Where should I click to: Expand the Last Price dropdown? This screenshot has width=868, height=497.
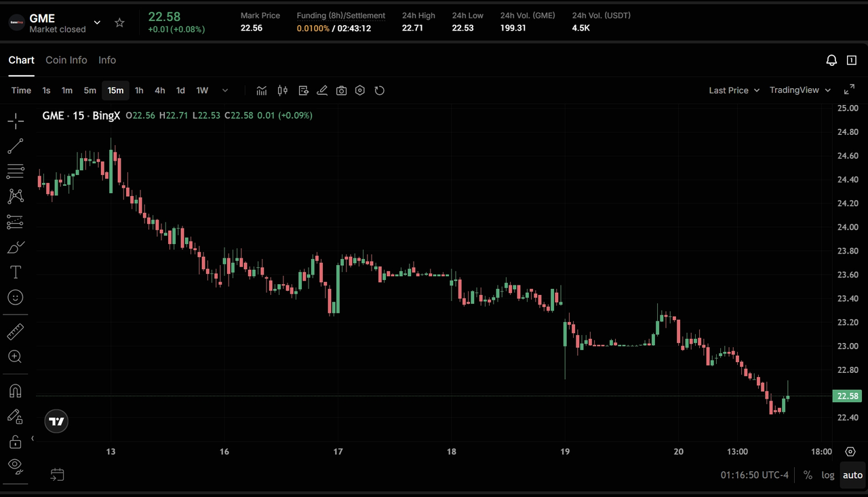(x=734, y=90)
